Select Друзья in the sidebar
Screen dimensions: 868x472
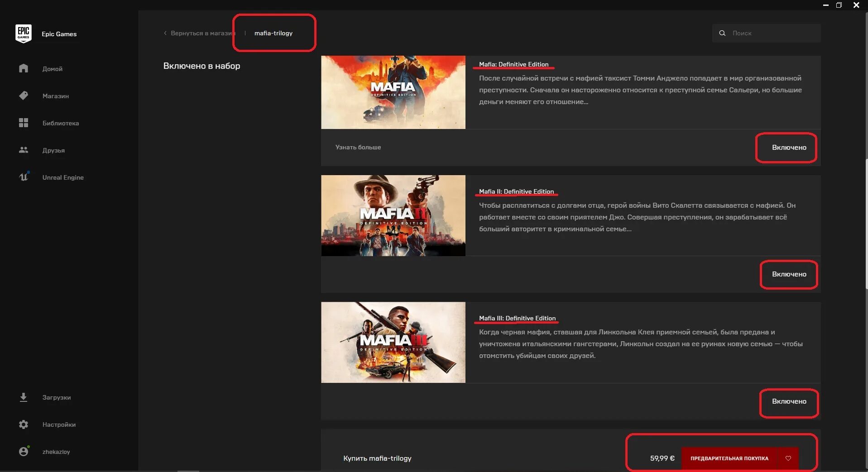click(53, 150)
